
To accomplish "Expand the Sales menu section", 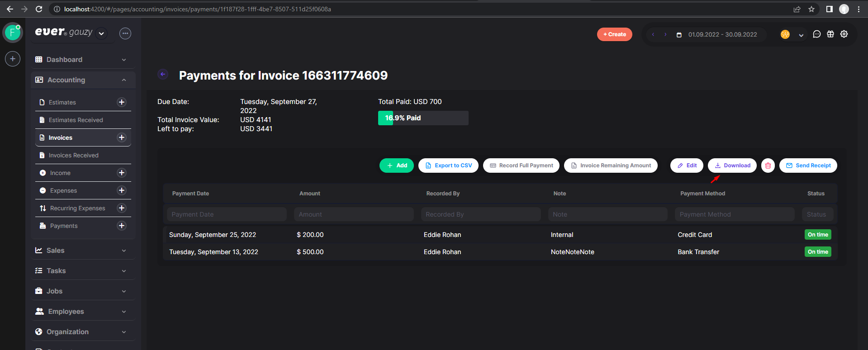I will 83,251.
